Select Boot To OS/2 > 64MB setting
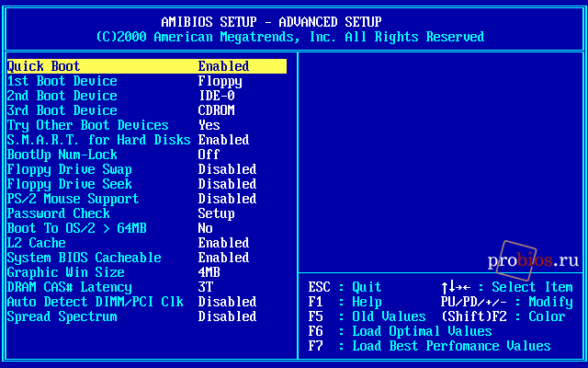The image size is (588, 368). pos(77,228)
